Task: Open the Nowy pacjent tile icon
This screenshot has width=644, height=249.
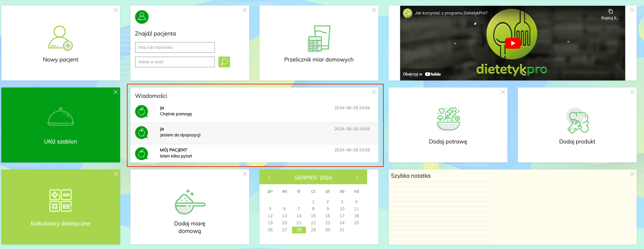Action: tap(60, 38)
